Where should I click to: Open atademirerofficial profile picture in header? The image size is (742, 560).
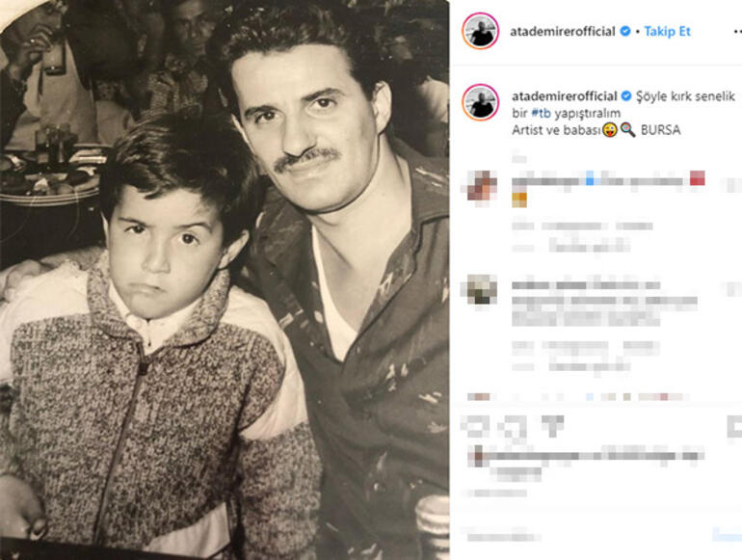(x=480, y=31)
